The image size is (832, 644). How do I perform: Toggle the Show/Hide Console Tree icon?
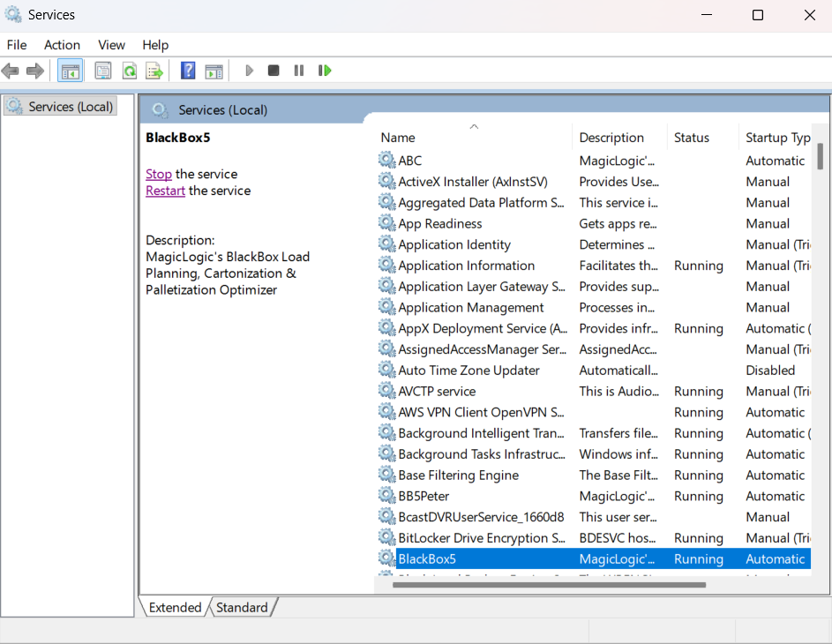70,71
